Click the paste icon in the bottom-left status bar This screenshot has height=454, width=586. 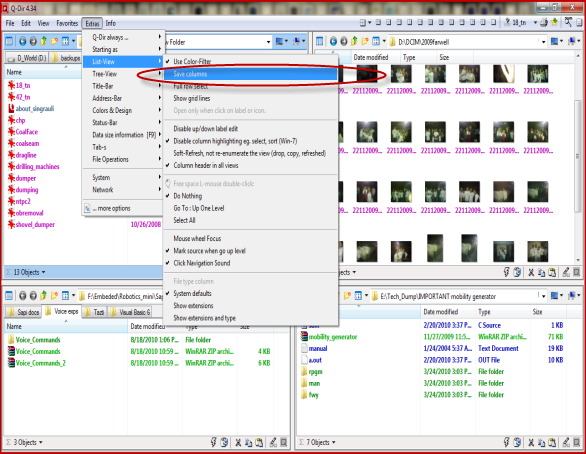click(x=259, y=443)
